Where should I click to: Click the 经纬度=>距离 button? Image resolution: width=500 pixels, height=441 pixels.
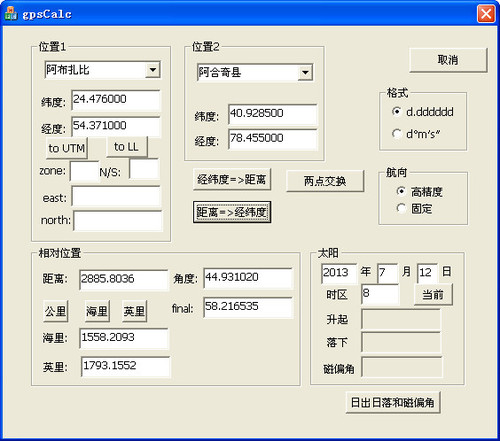(232, 180)
